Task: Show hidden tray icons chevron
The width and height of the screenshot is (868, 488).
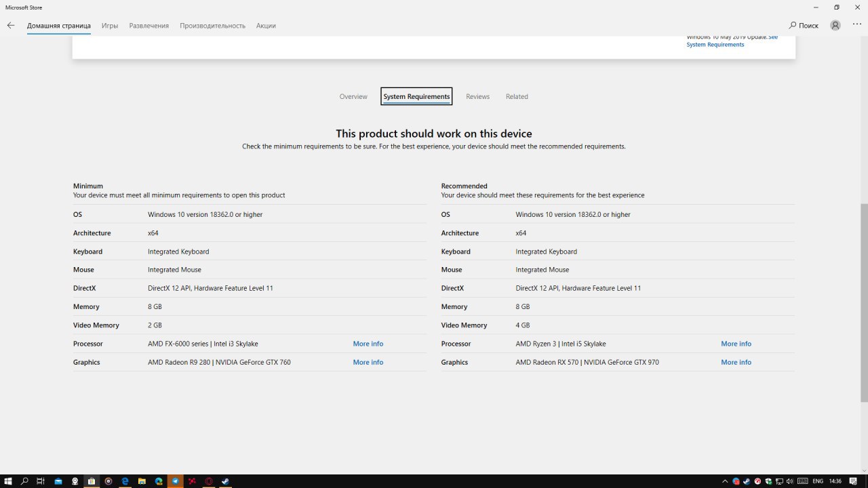Action: click(725, 481)
